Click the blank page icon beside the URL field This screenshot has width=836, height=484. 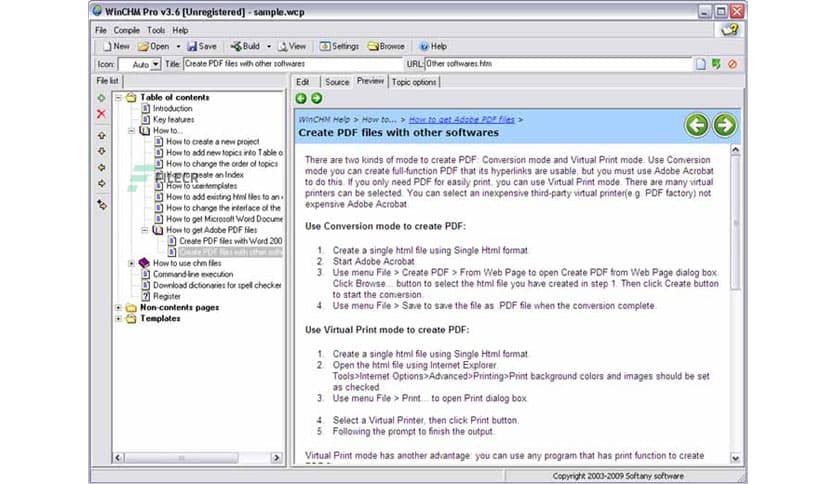[x=701, y=64]
